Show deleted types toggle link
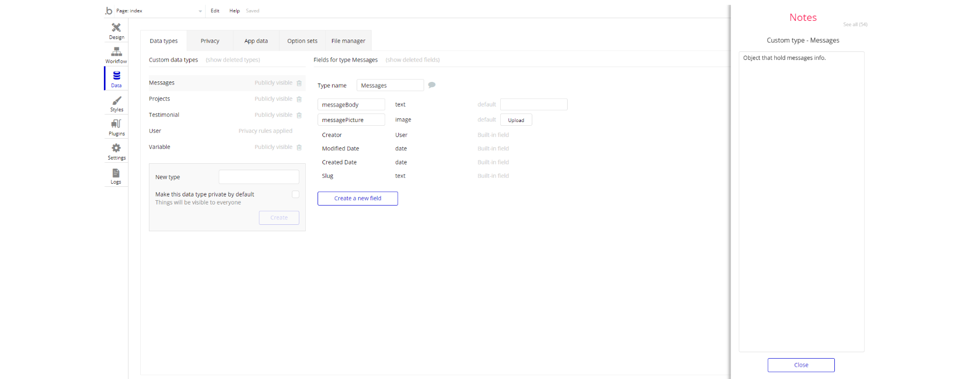The image size is (980, 379). pyautogui.click(x=233, y=60)
